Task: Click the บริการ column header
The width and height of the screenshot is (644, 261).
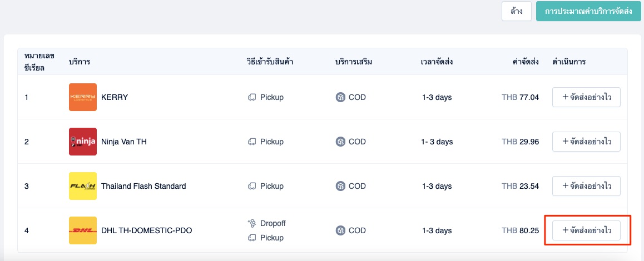Action: tap(80, 62)
